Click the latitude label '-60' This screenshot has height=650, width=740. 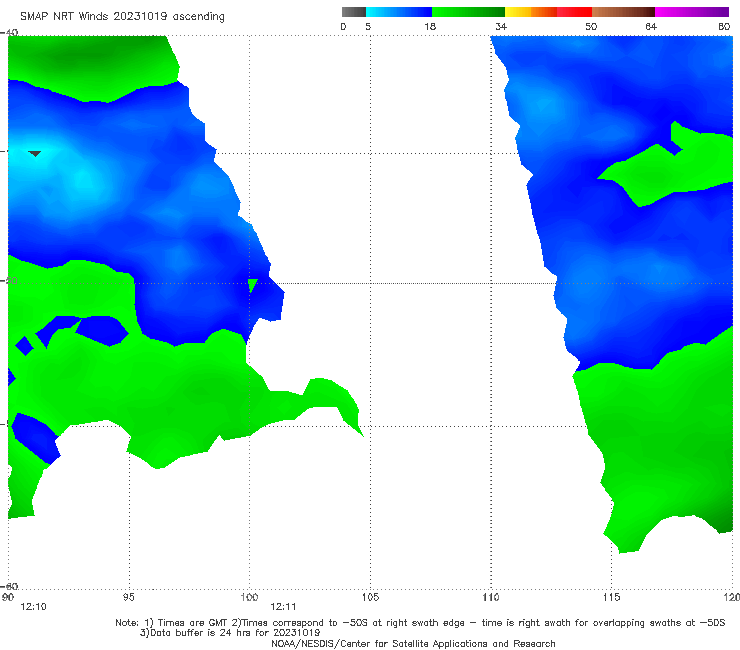tap(9, 586)
